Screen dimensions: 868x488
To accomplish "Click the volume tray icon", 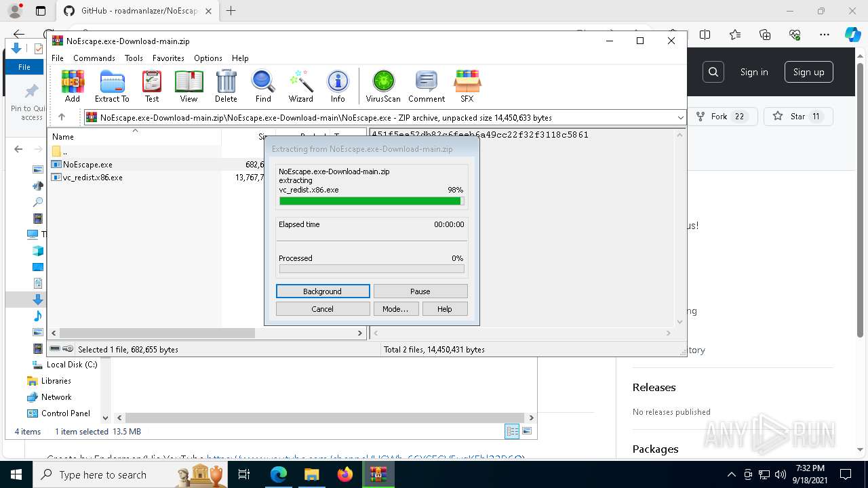I will 780,474.
